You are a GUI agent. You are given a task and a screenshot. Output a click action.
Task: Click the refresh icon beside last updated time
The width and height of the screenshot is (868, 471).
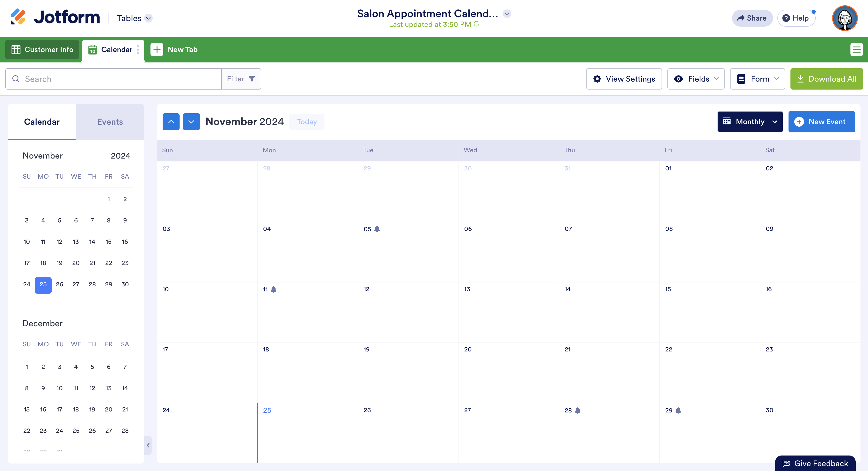click(476, 24)
